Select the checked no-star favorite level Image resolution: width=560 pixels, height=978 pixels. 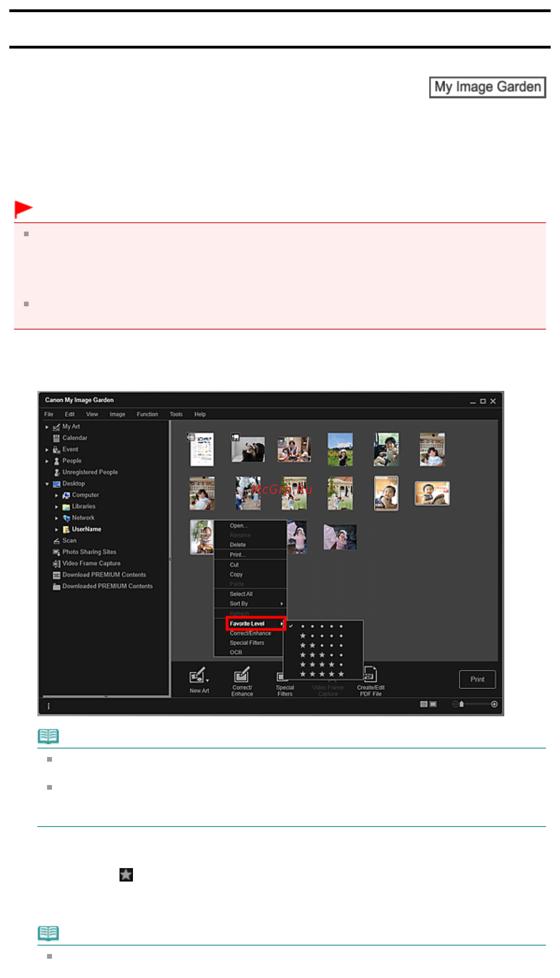(x=322, y=627)
